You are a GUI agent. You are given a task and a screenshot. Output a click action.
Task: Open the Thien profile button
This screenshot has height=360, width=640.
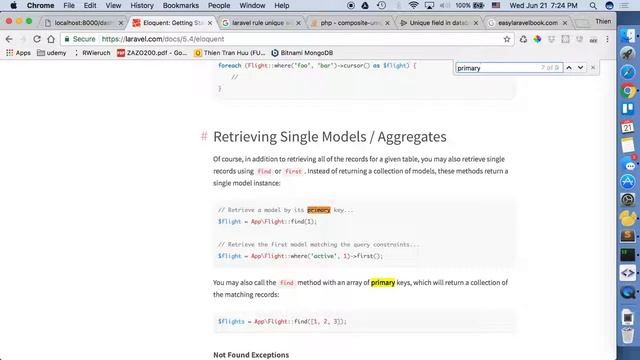(x=603, y=21)
